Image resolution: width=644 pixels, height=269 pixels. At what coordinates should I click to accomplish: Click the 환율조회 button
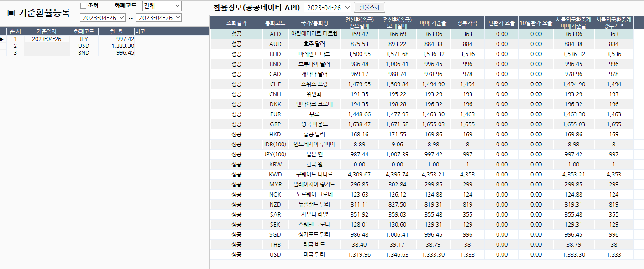pyautogui.click(x=369, y=8)
